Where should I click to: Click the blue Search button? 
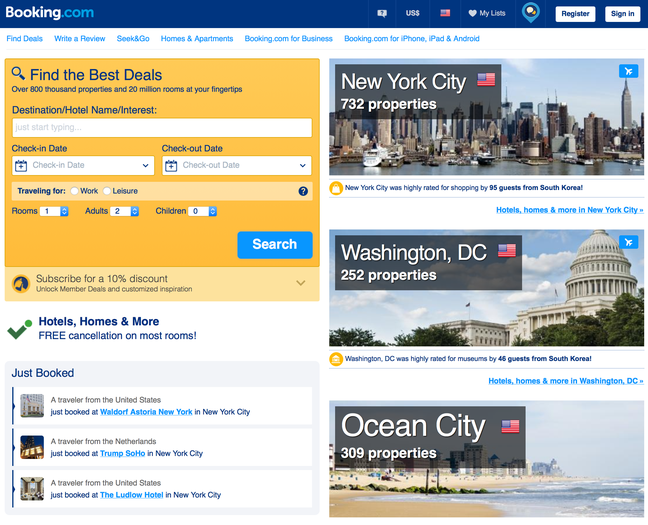(x=275, y=245)
